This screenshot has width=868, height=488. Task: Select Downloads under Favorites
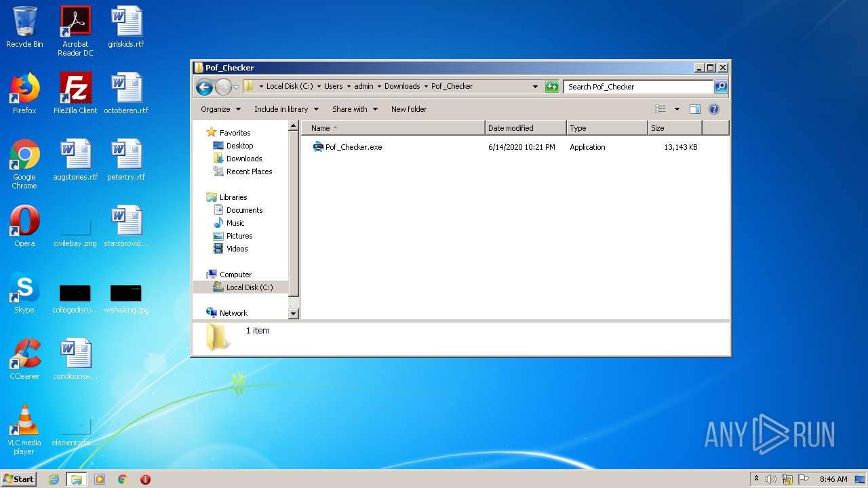pos(244,159)
